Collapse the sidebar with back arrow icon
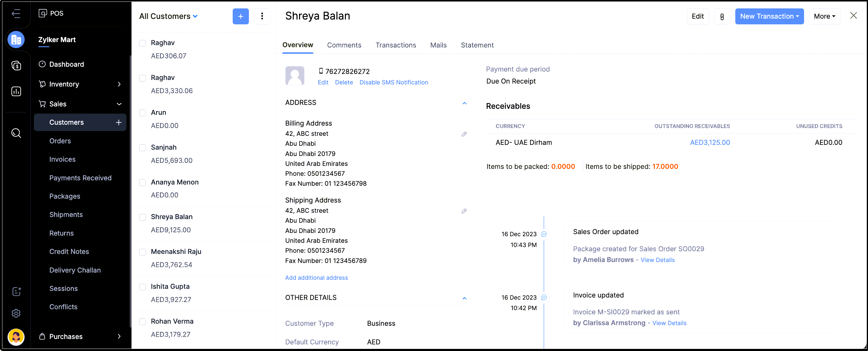 [16, 14]
